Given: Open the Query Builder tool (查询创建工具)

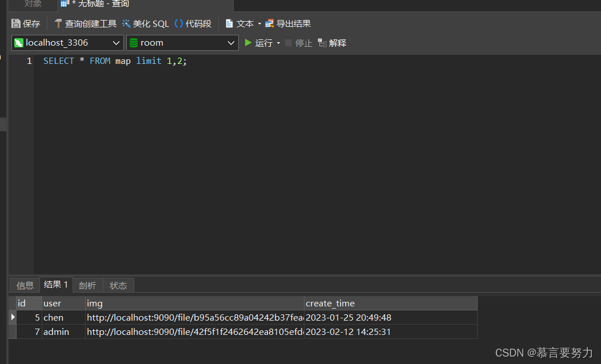Looking at the screenshot, I should [85, 24].
